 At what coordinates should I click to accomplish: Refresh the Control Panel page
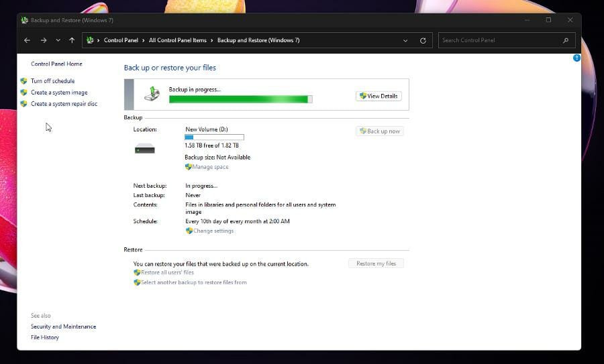(423, 40)
